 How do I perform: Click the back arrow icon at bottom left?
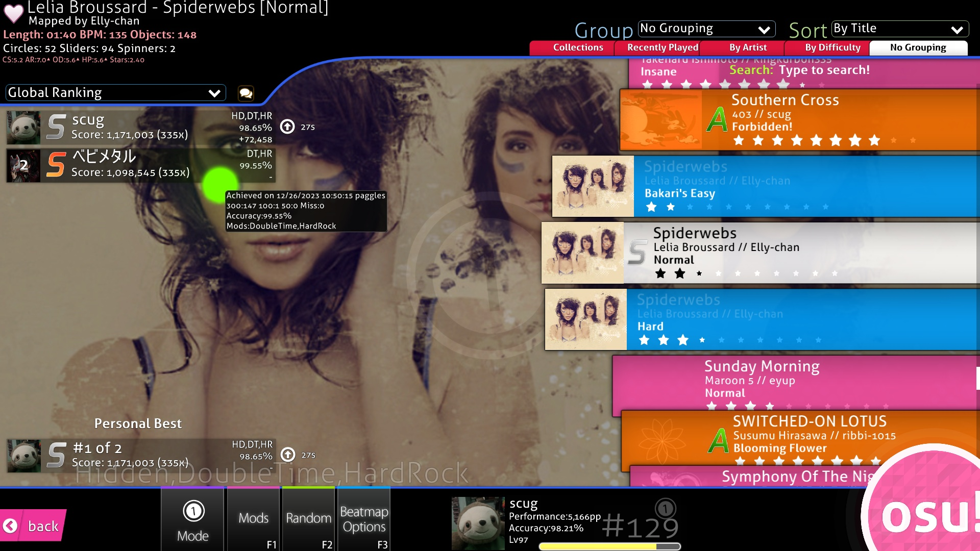pos(10,525)
